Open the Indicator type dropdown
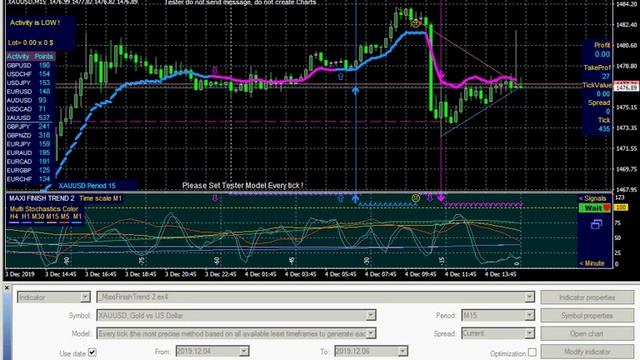Viewport: 640px width, 360px height. (85, 297)
